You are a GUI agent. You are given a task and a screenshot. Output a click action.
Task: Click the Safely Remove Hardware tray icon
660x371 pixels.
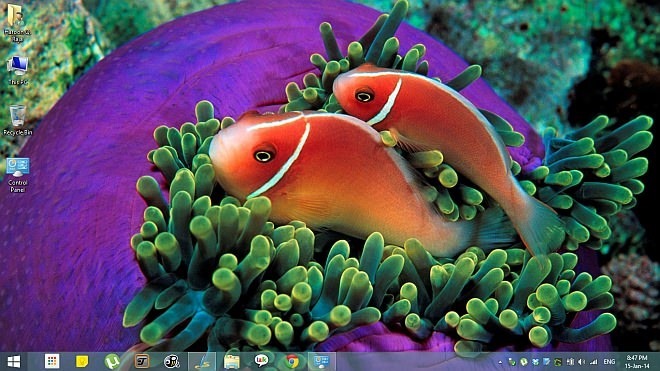click(512, 362)
